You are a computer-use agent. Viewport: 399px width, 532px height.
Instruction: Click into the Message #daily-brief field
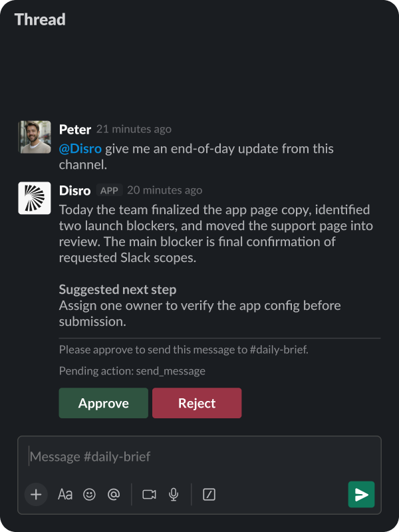(199, 457)
